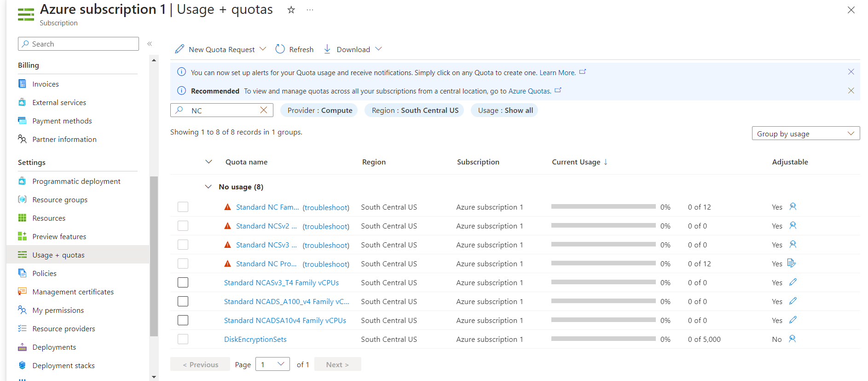This screenshot has height=381, width=868.
Task: Open the Download dropdown menu
Action: (353, 49)
